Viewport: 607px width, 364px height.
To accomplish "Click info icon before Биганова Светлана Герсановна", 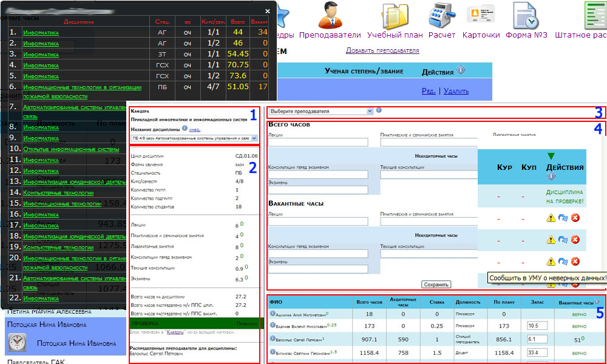I will coord(272,352).
